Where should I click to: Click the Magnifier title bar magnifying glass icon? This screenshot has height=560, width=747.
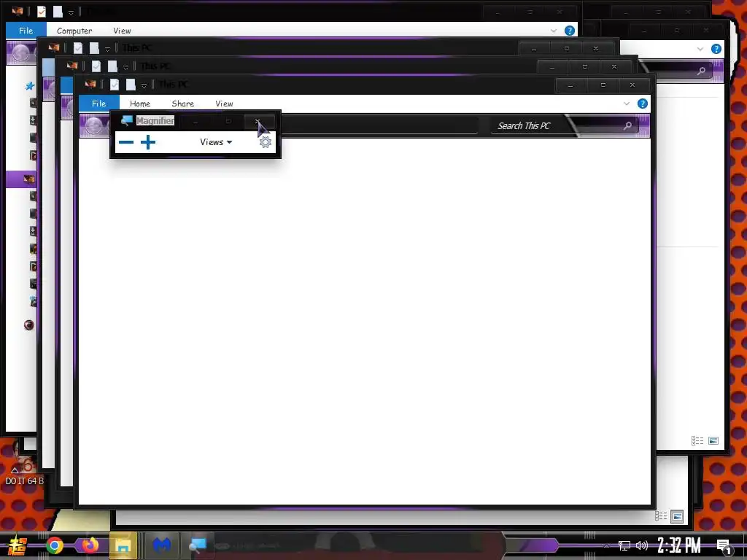click(126, 120)
